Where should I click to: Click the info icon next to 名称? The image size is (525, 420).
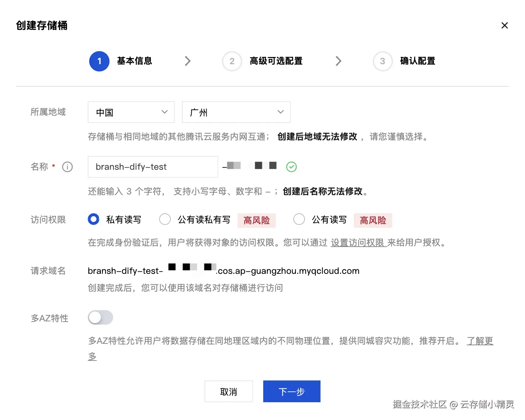point(67,167)
